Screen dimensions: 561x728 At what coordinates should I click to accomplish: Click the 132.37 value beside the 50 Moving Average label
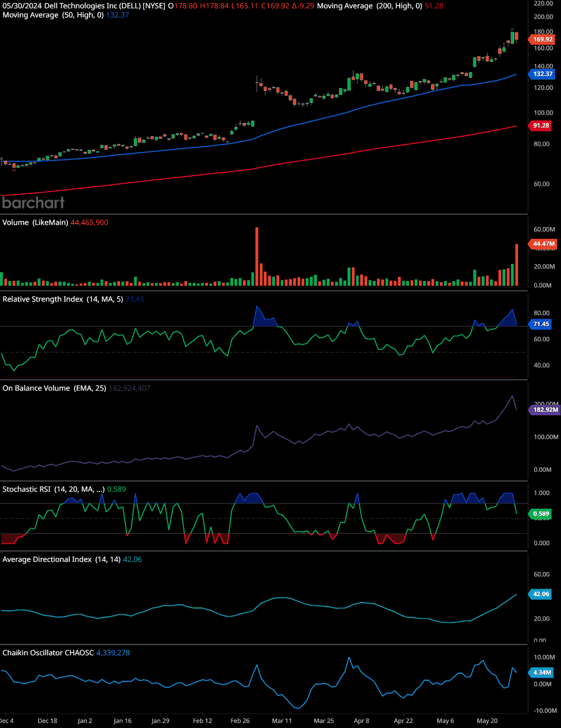click(x=117, y=15)
